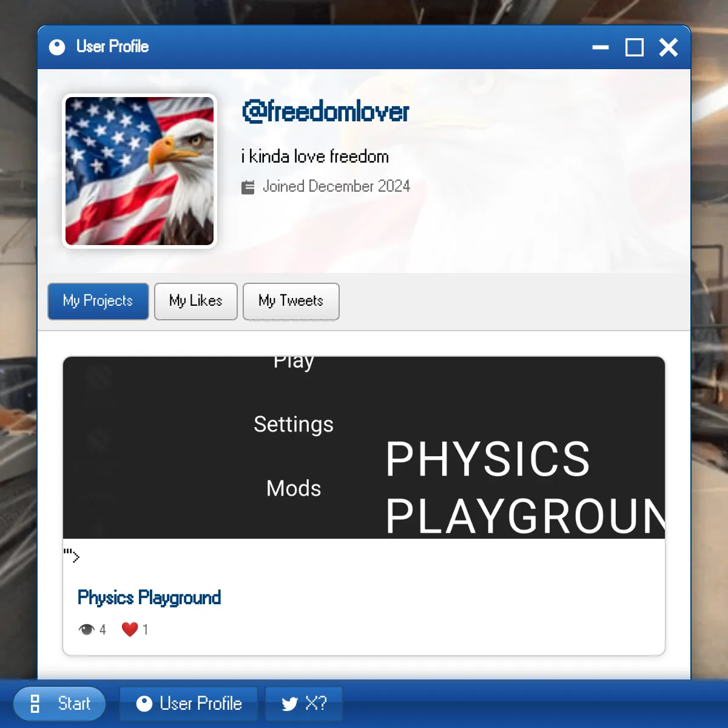Click the User Profile window title icon
728x728 pixels.
(x=57, y=47)
